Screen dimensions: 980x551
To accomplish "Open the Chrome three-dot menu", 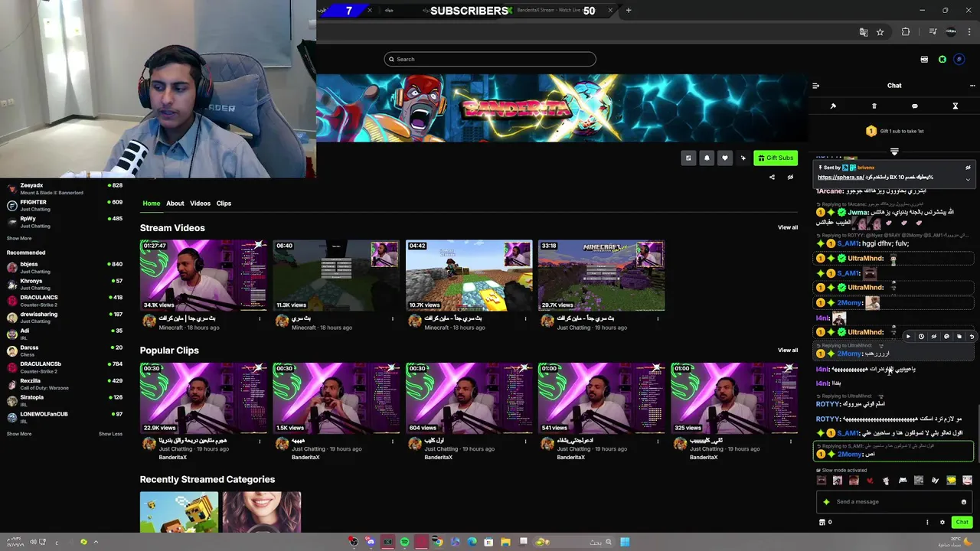I will tap(969, 32).
